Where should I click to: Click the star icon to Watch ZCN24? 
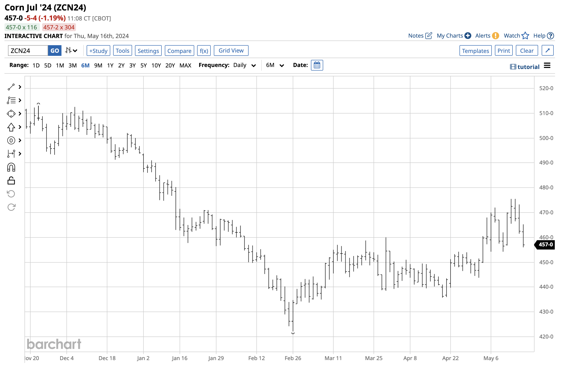(x=525, y=36)
